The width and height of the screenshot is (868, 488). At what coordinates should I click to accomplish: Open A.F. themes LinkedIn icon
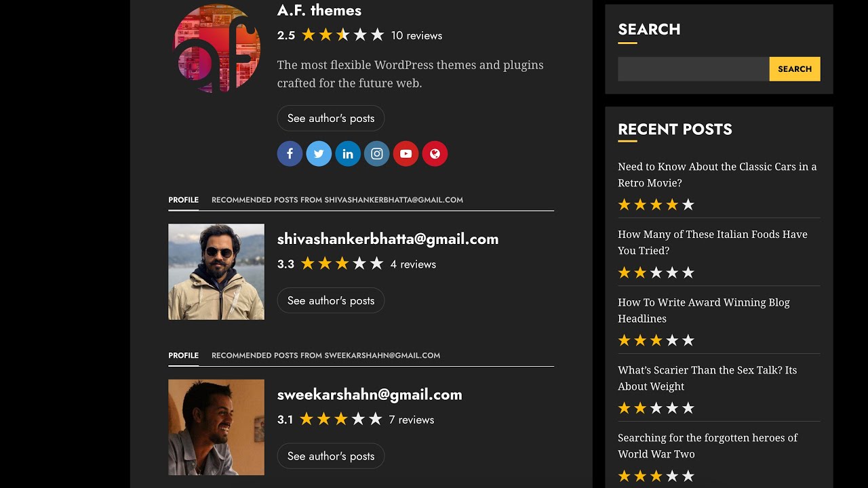(x=348, y=154)
